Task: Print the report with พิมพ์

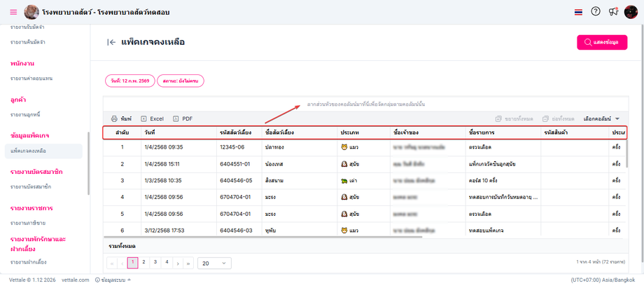Action: (121, 119)
